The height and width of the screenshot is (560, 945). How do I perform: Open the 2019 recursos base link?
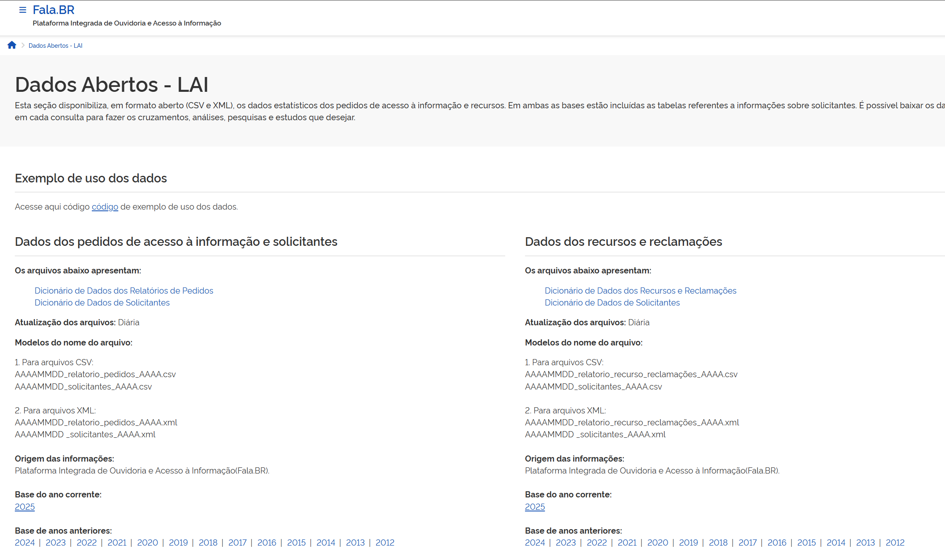[688, 543]
